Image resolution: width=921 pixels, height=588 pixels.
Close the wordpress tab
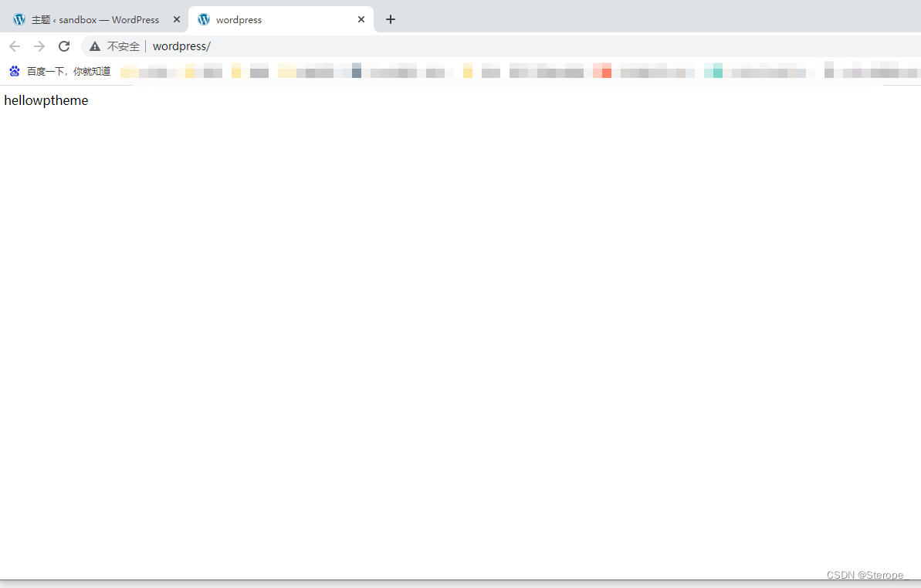(x=361, y=20)
